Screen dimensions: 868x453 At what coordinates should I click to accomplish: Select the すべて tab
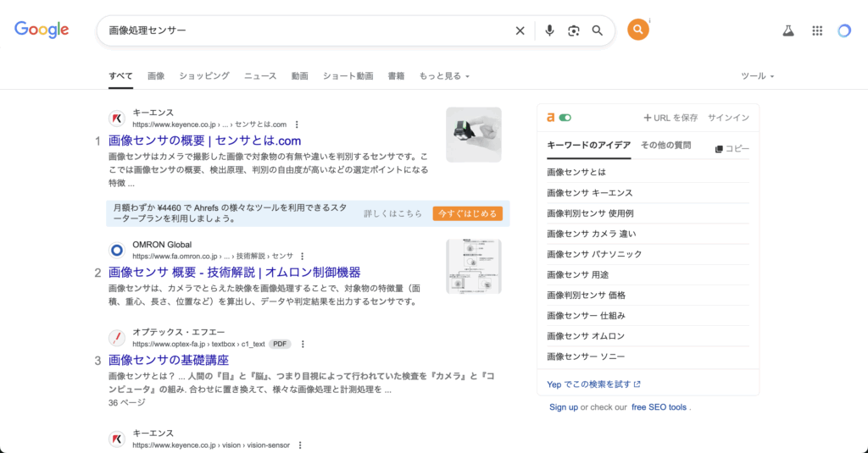click(120, 75)
